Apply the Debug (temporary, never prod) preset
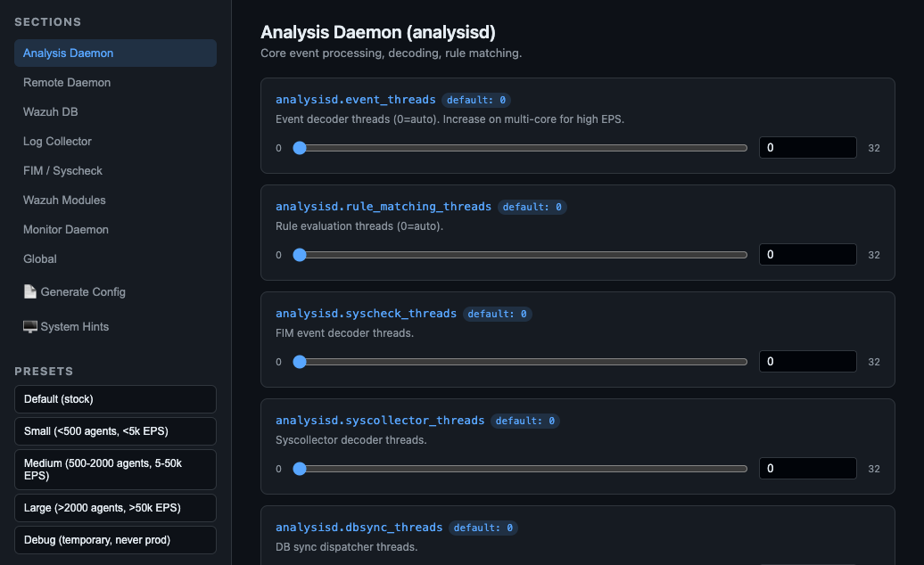The height and width of the screenshot is (565, 924). [116, 540]
